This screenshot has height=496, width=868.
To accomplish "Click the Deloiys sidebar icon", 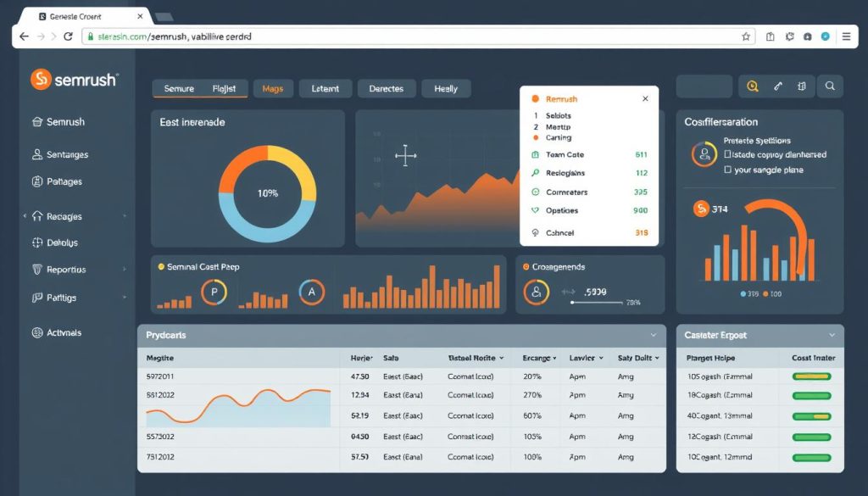I will tap(36, 242).
